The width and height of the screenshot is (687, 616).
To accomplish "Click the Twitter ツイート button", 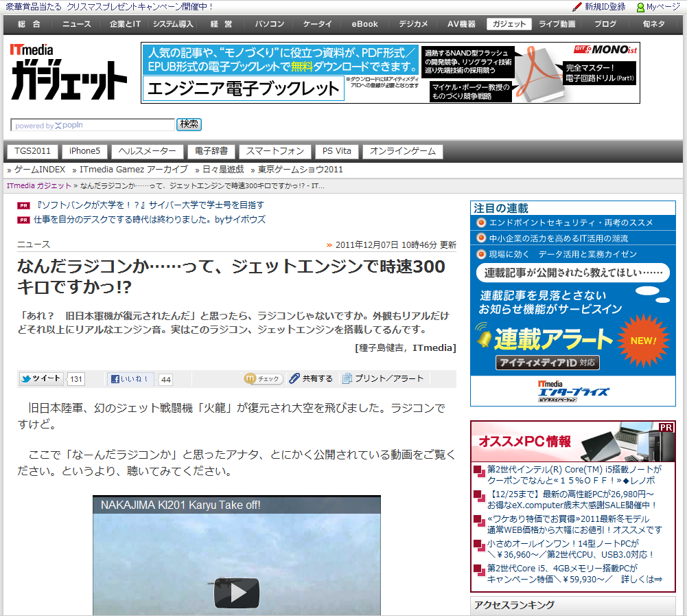I will click(x=41, y=379).
